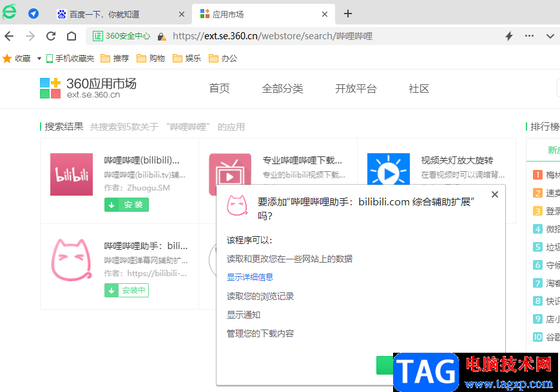Open a new tab with plus button
The width and height of the screenshot is (560, 392).
click(348, 14)
